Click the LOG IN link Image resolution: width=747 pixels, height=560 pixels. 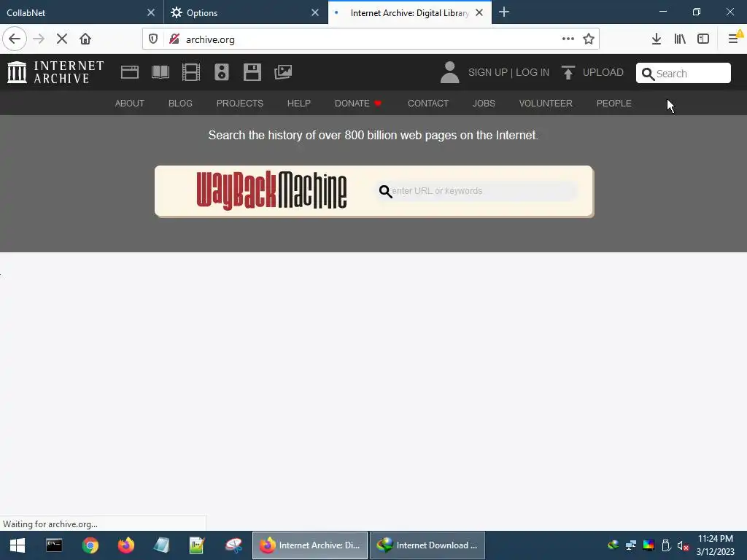(533, 72)
